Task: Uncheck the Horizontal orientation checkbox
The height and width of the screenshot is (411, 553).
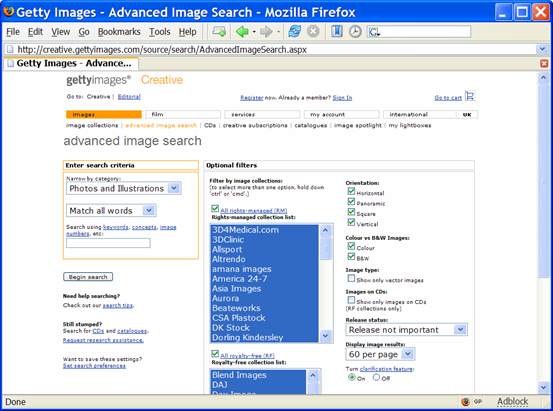Action: (351, 191)
